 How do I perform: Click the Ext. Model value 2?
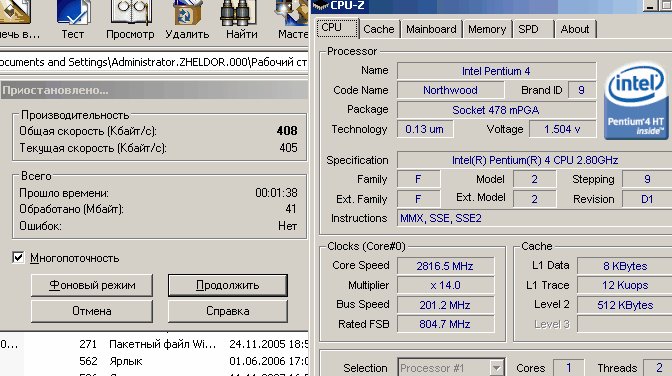click(x=534, y=199)
